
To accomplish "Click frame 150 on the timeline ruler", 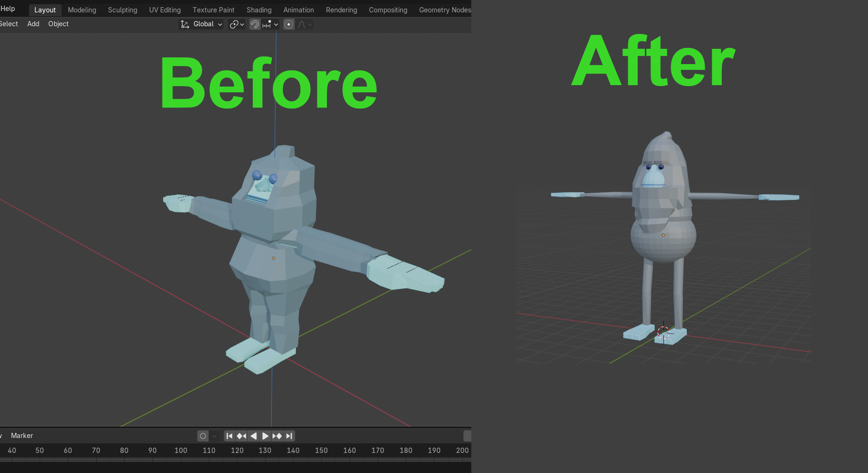I will click(321, 451).
